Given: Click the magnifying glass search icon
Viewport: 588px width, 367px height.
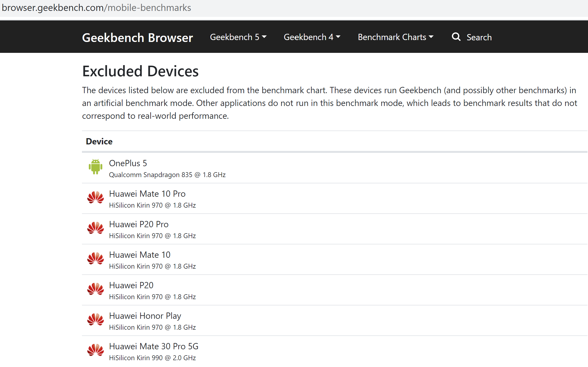Looking at the screenshot, I should click(x=456, y=37).
